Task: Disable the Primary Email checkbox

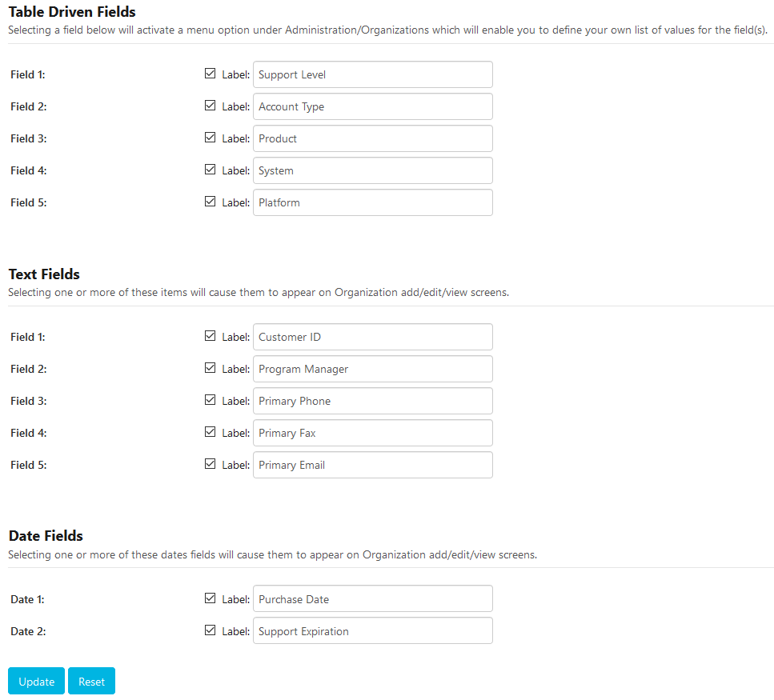Action: pyautogui.click(x=211, y=464)
